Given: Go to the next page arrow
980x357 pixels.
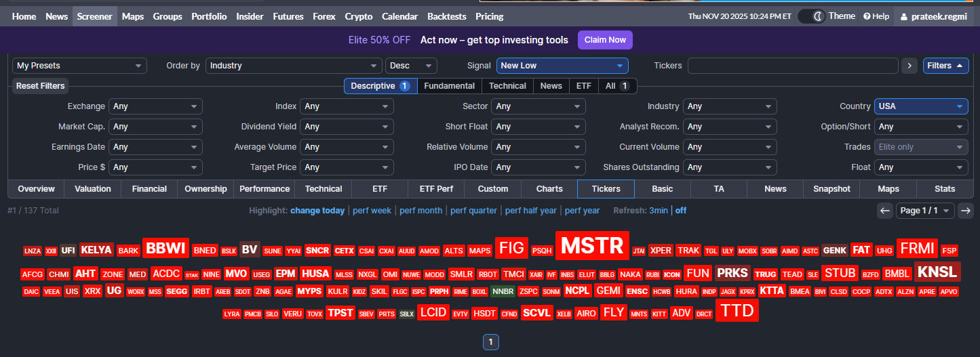Looking at the screenshot, I should pyautogui.click(x=966, y=211).
